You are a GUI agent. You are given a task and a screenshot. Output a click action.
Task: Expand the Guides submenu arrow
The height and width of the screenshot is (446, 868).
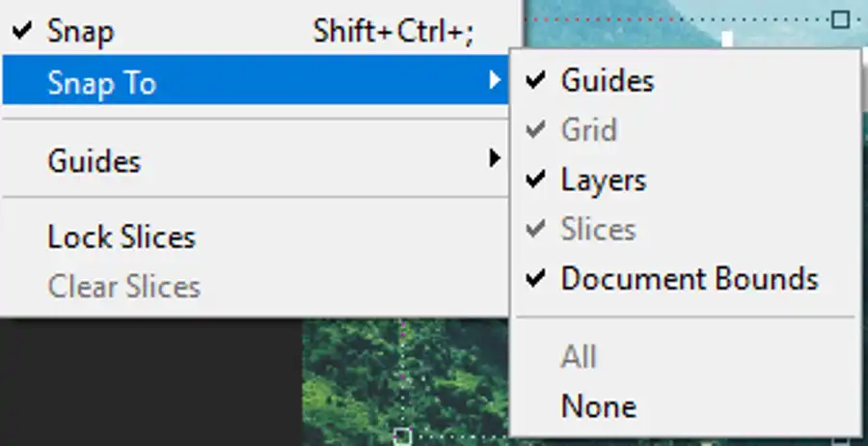[x=495, y=159]
